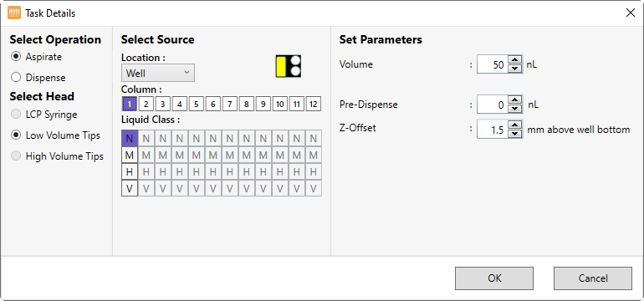Pick liquid class M for column 1

130,156
